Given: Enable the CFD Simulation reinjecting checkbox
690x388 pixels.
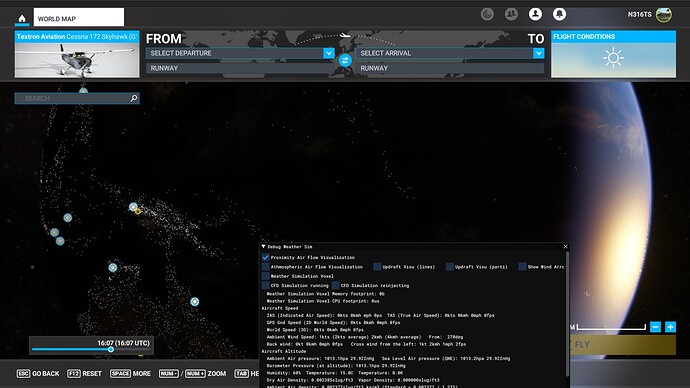Looking at the screenshot, I should coord(336,285).
